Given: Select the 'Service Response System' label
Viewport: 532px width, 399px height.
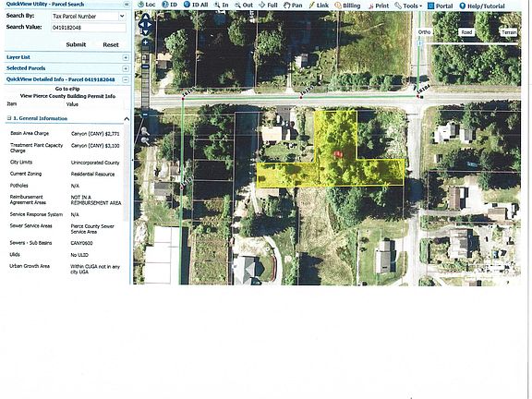Looking at the screenshot, I should coord(36,214).
